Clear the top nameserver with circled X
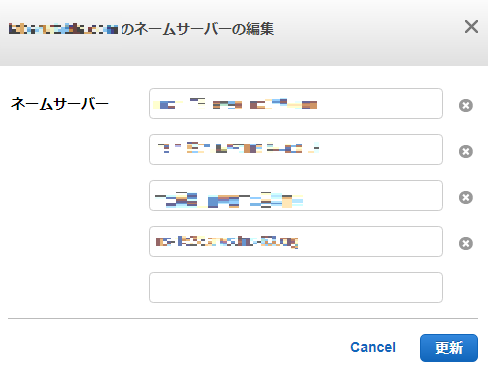The height and width of the screenshot is (371, 488). pos(466,105)
